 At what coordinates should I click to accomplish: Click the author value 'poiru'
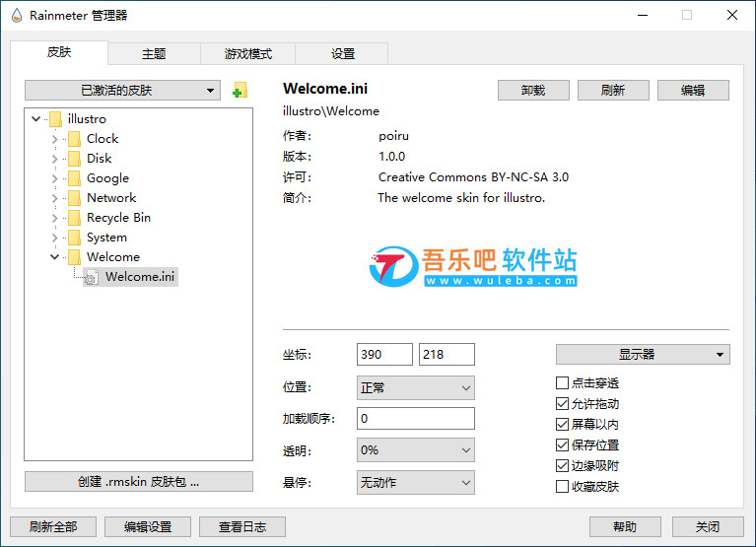click(393, 136)
